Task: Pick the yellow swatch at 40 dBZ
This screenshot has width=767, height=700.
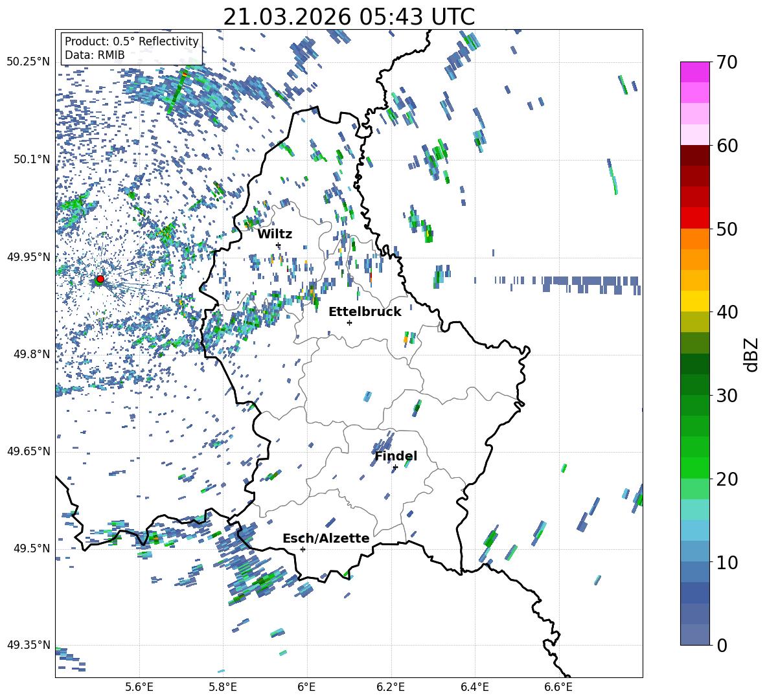Action: pos(695,301)
